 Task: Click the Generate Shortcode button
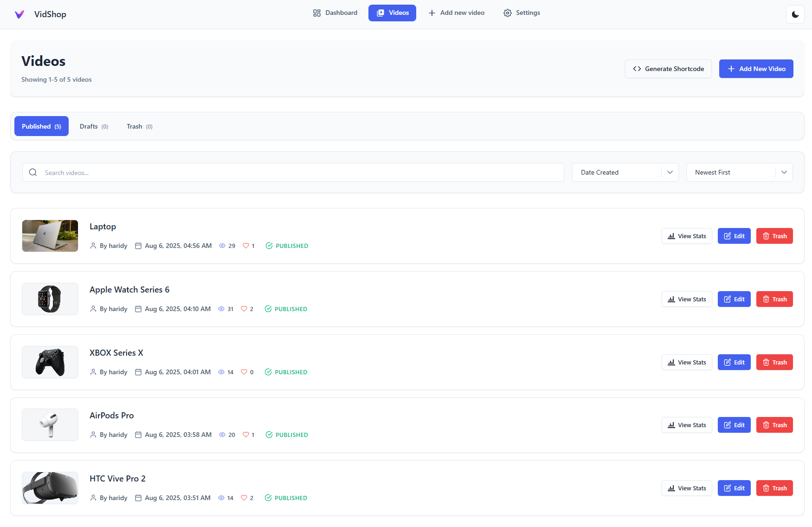[x=668, y=69]
